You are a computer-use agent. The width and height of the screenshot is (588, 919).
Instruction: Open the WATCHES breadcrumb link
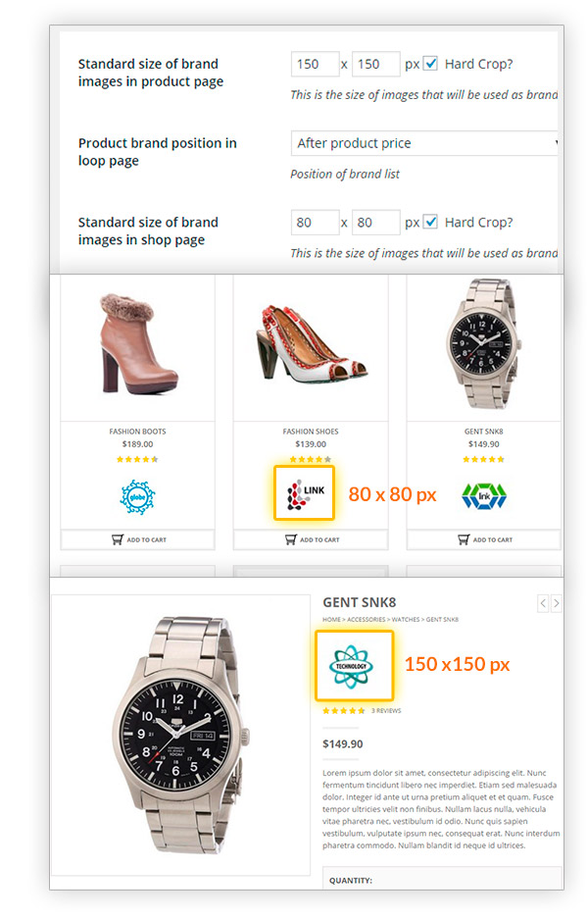click(406, 620)
